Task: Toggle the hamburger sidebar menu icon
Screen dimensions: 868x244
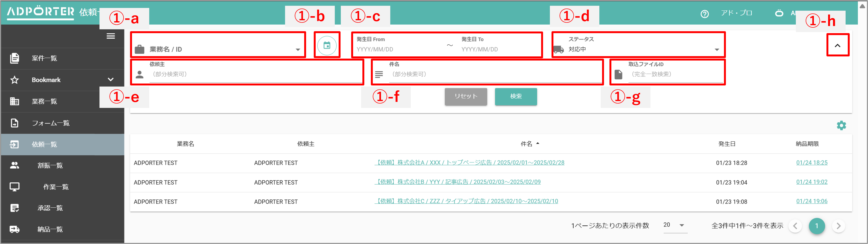Action: coord(111,36)
